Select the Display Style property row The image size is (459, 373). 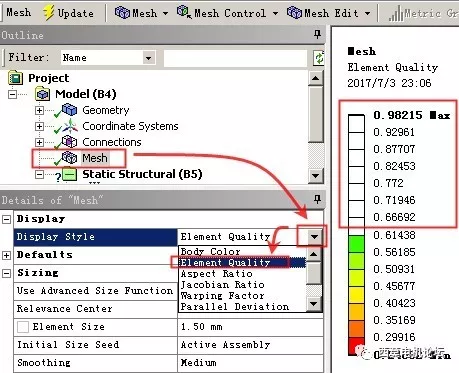95,237
